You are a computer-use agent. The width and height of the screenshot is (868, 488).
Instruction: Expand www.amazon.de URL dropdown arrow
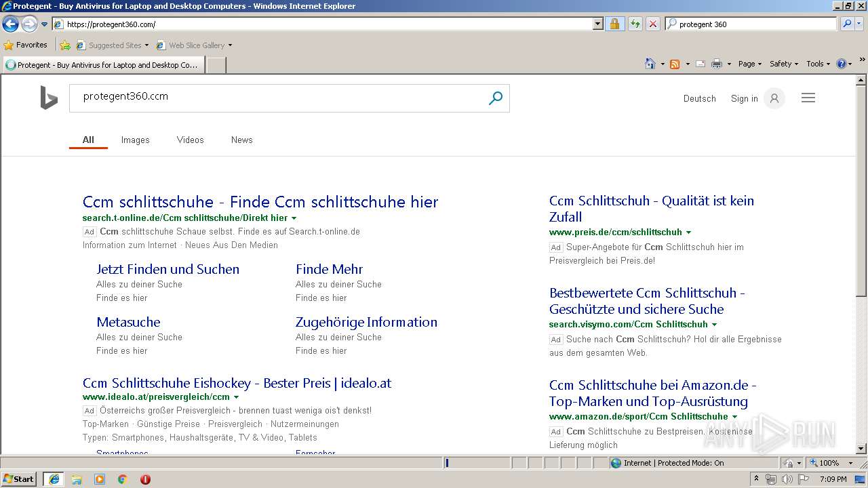[x=734, y=417]
